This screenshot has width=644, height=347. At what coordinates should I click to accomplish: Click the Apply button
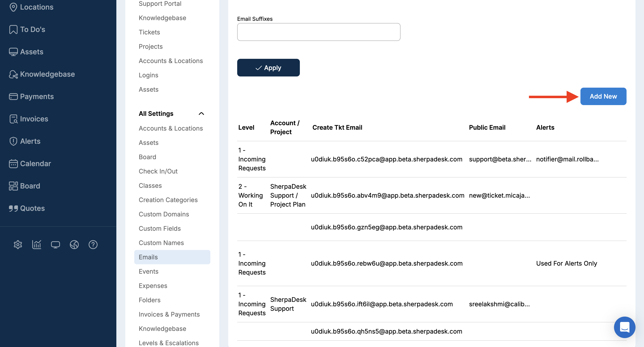tap(268, 68)
